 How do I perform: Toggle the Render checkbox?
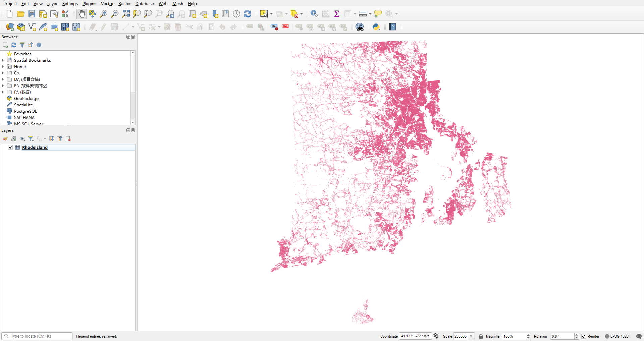[x=584, y=336]
